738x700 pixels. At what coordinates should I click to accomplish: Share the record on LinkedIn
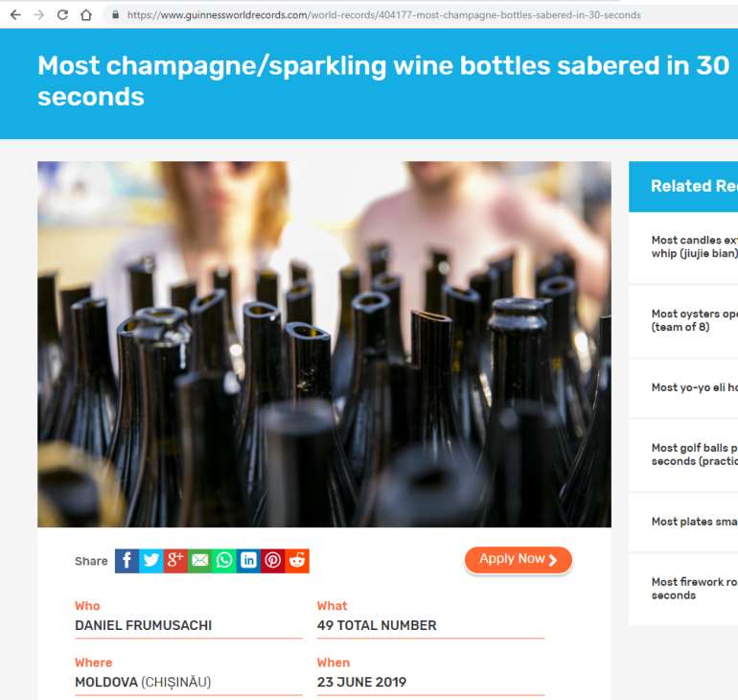tap(248, 561)
